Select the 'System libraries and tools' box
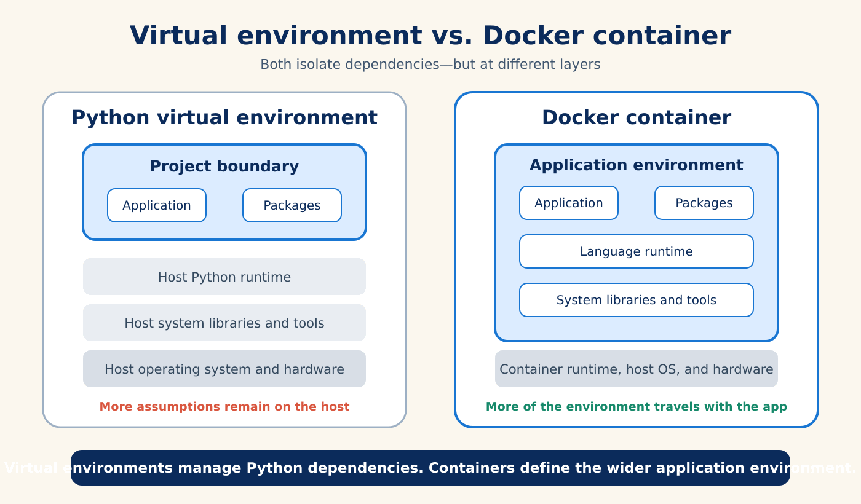861x504 pixels. click(637, 300)
